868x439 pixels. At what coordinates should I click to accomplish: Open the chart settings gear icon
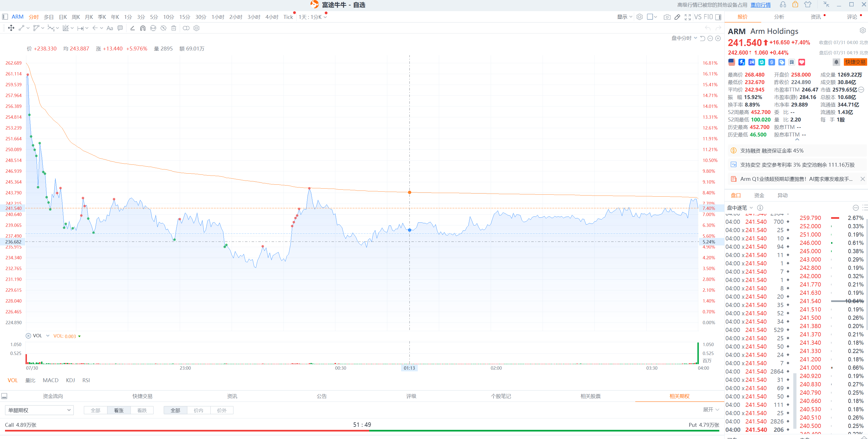[639, 17]
